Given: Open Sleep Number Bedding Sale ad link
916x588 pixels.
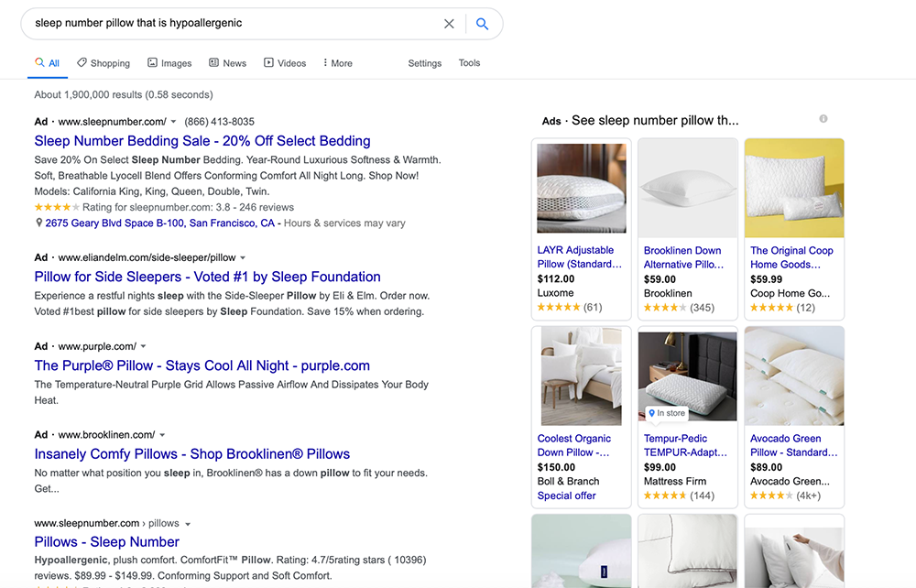Looking at the screenshot, I should 202,141.
